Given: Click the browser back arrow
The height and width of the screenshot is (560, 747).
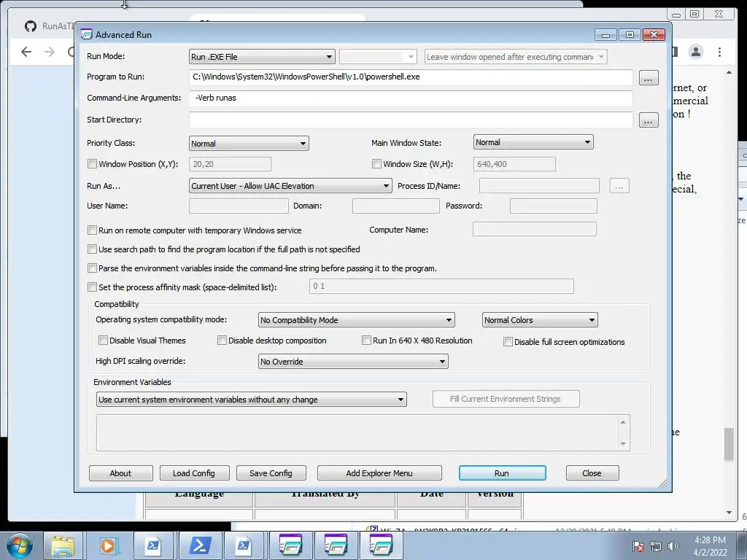Looking at the screenshot, I should coord(26,52).
